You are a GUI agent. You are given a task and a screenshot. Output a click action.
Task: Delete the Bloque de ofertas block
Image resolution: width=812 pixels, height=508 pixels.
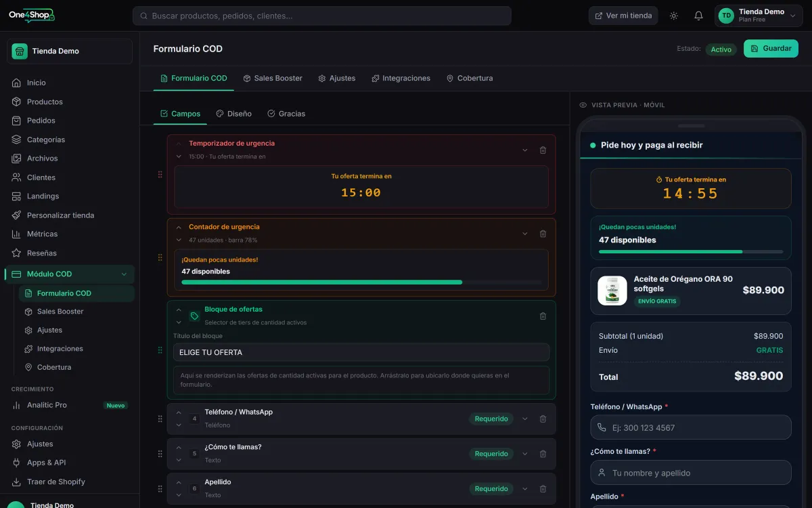543,316
